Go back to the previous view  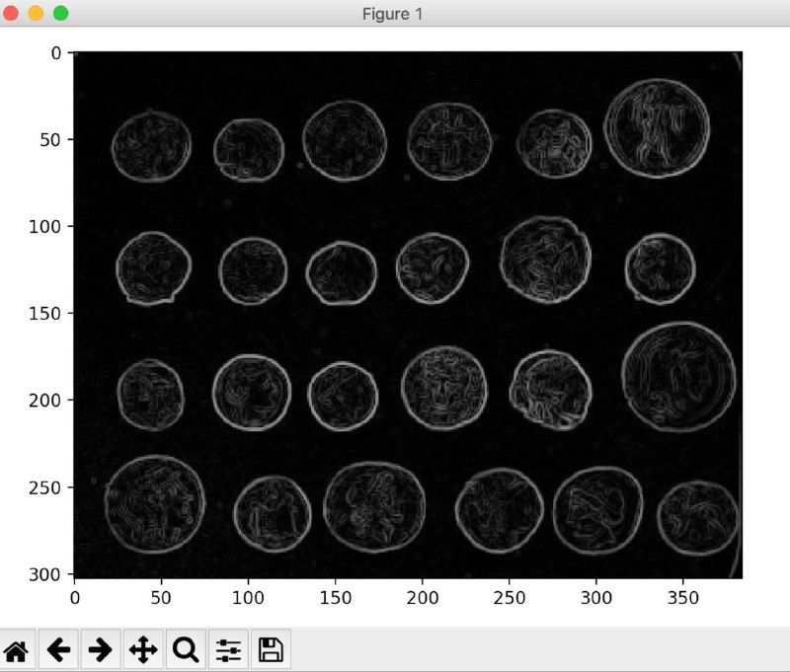(x=58, y=650)
